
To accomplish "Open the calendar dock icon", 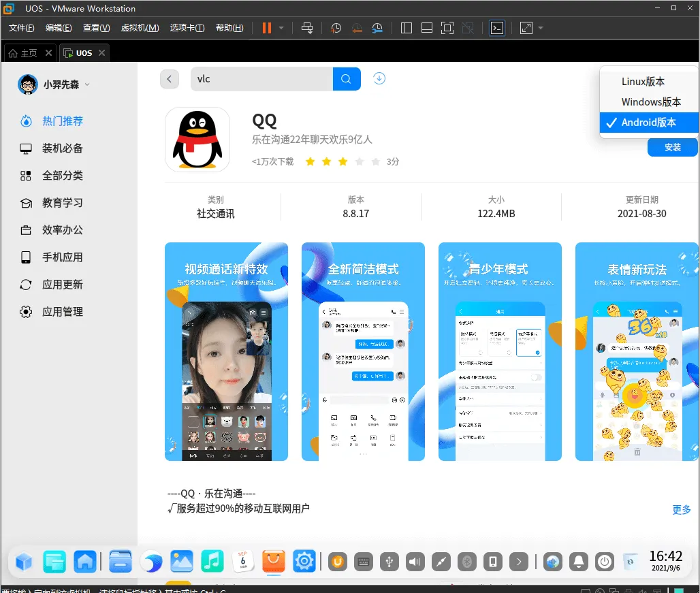I will pos(243,562).
